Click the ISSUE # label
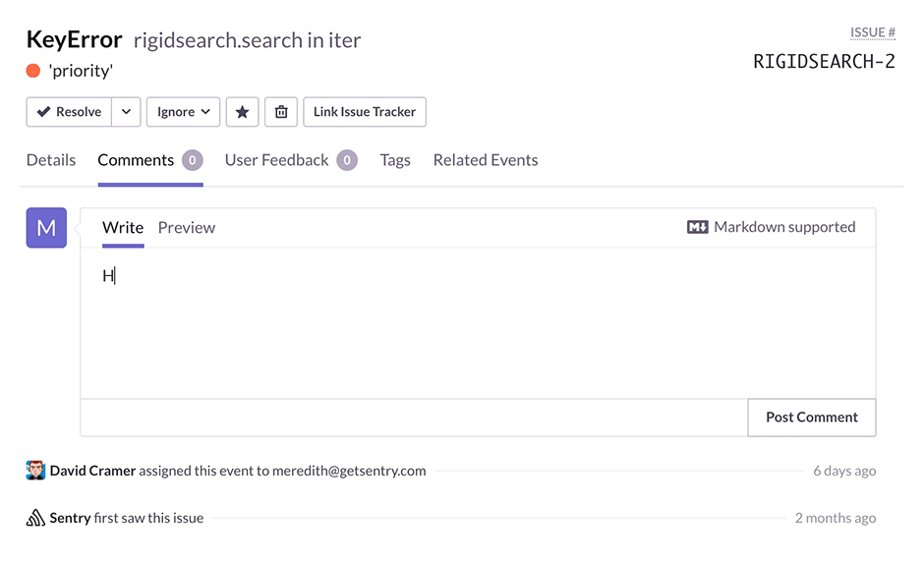The image size is (924, 563). point(873,32)
